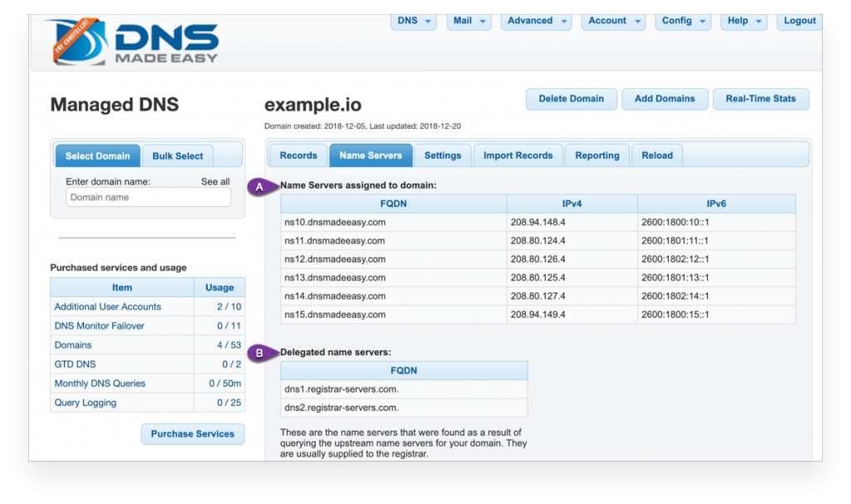The image size is (851, 504).
Task: Click the ns10.dnsmadeeasy.com cell
Action: pos(393,222)
